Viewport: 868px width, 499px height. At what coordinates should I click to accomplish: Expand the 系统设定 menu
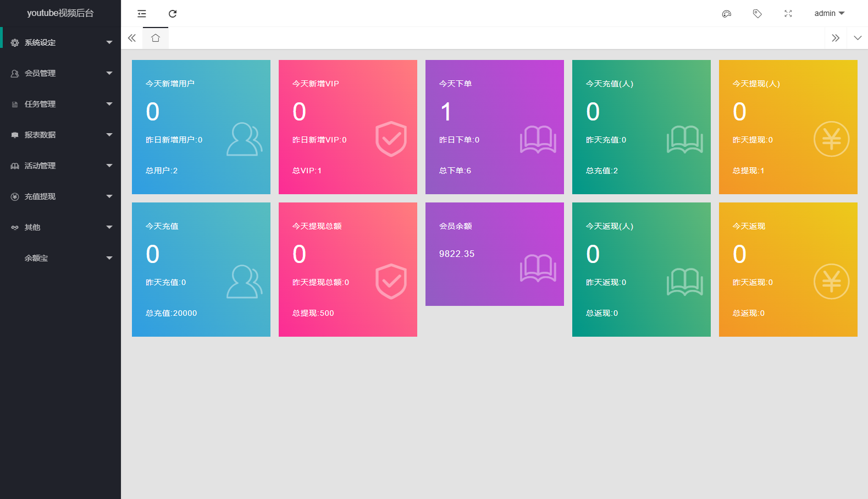click(x=60, y=42)
